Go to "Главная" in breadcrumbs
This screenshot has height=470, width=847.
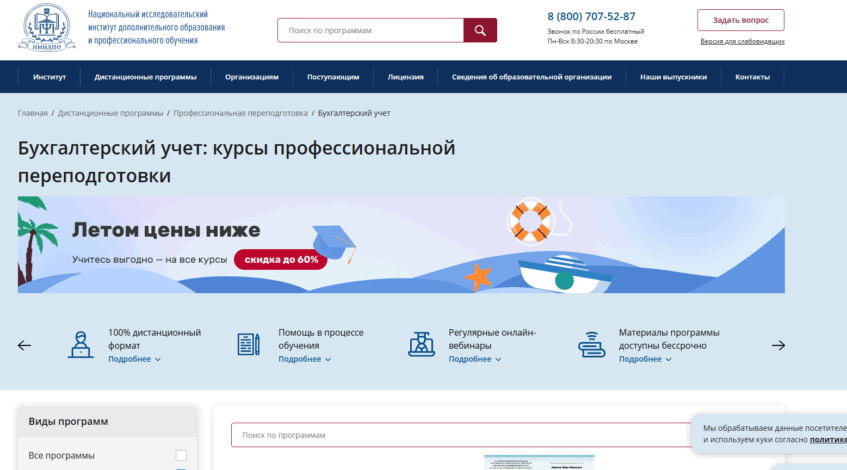tap(32, 113)
